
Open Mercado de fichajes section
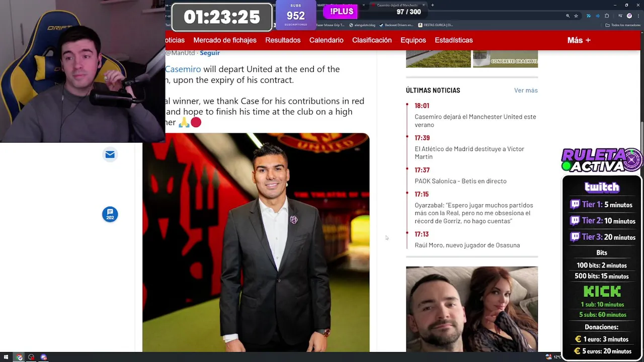tap(225, 40)
